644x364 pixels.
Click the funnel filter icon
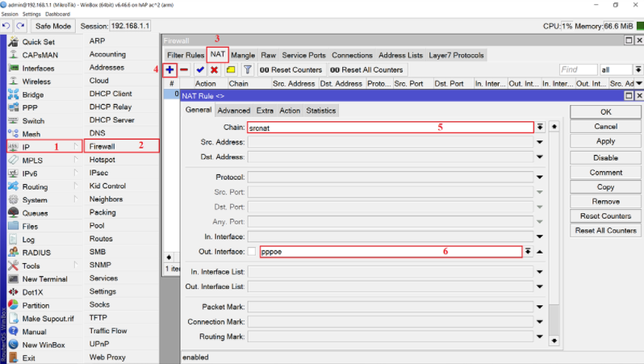tap(248, 70)
